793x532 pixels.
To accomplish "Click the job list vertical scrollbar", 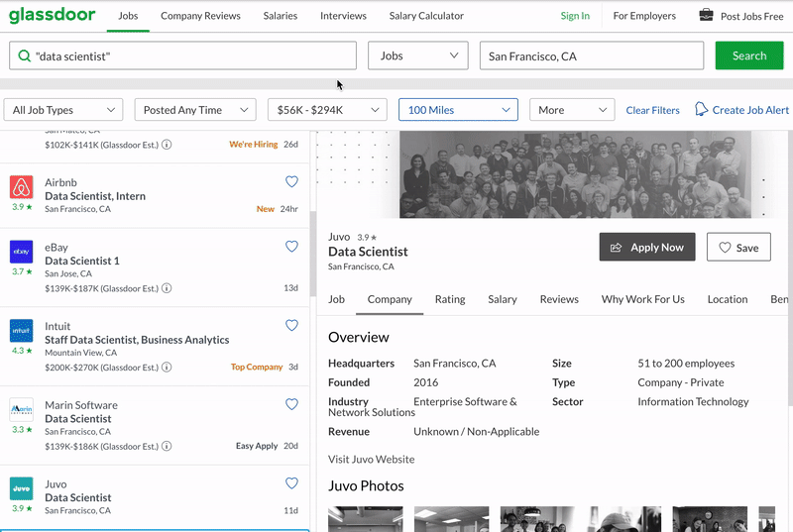I will coord(313,253).
